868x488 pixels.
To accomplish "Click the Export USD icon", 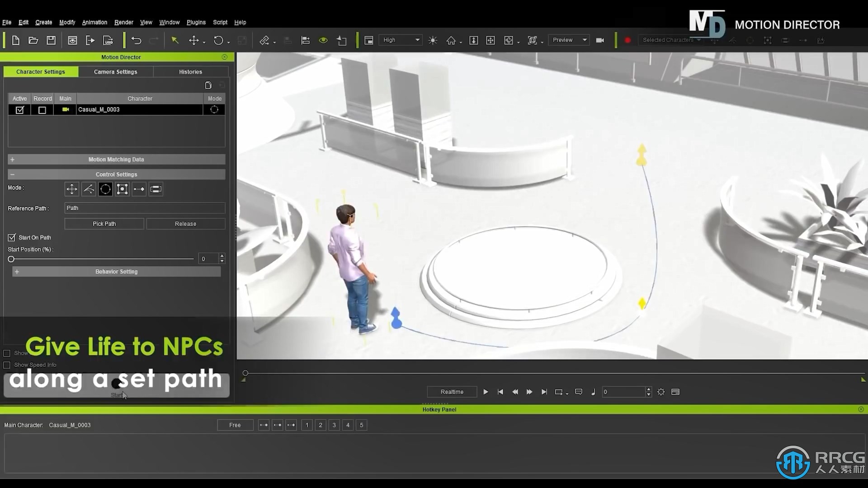I will point(108,40).
